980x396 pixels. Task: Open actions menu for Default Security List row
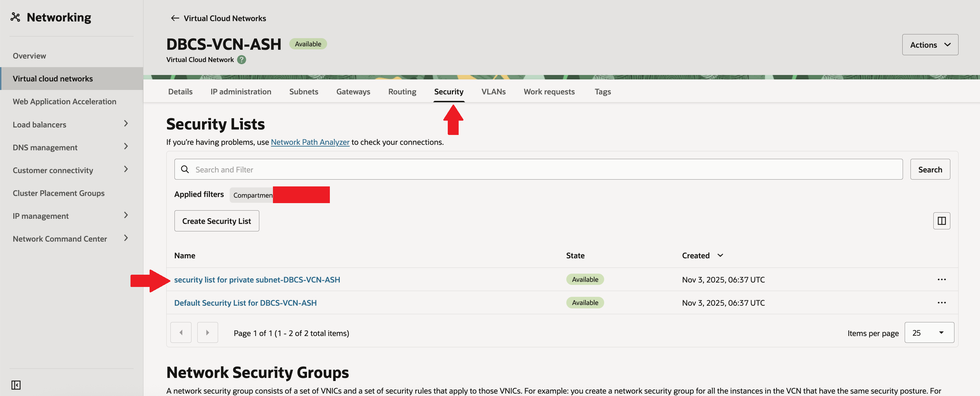941,303
